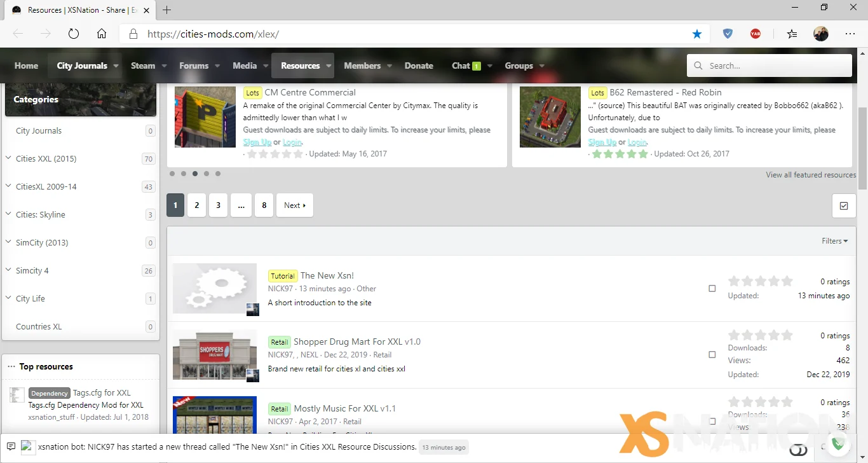Viewport: 868px width, 463px height.
Task: Select the fifth featured carousel dot
Action: click(x=218, y=174)
